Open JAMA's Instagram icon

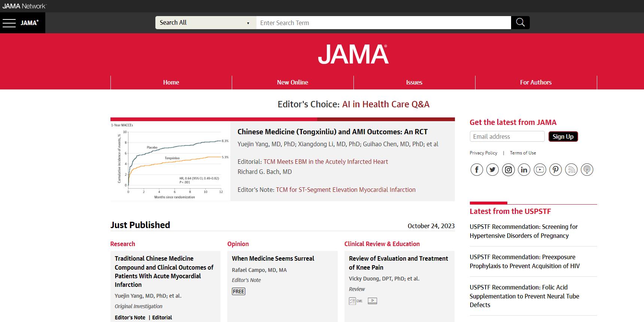(x=508, y=170)
